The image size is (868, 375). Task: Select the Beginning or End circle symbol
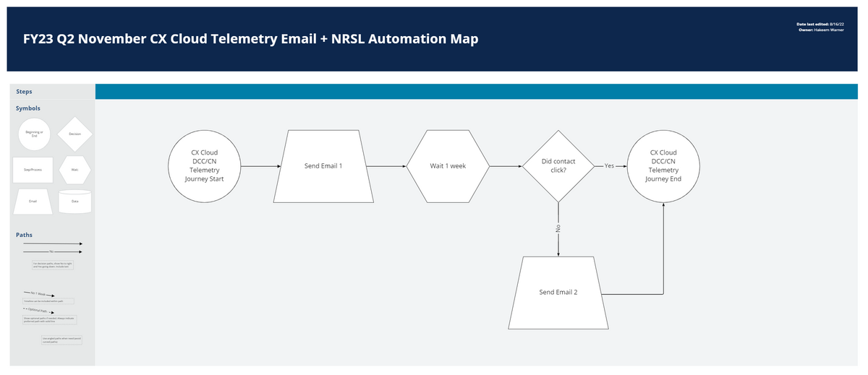pyautogui.click(x=33, y=134)
